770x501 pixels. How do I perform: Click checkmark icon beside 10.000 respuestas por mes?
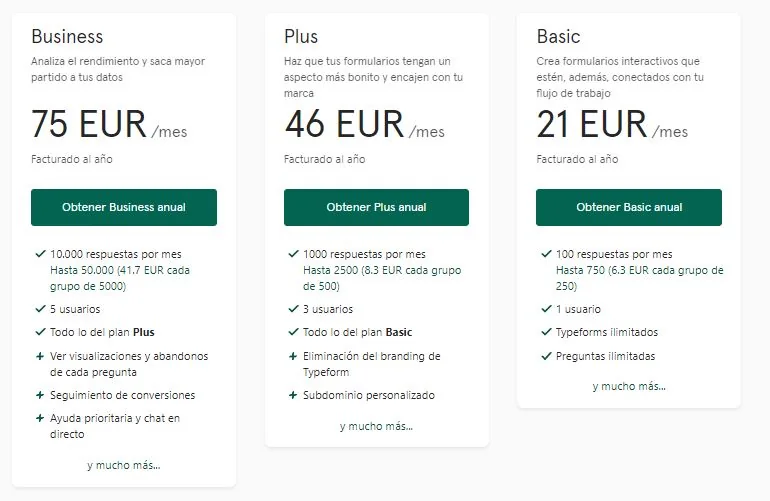pyautogui.click(x=40, y=254)
